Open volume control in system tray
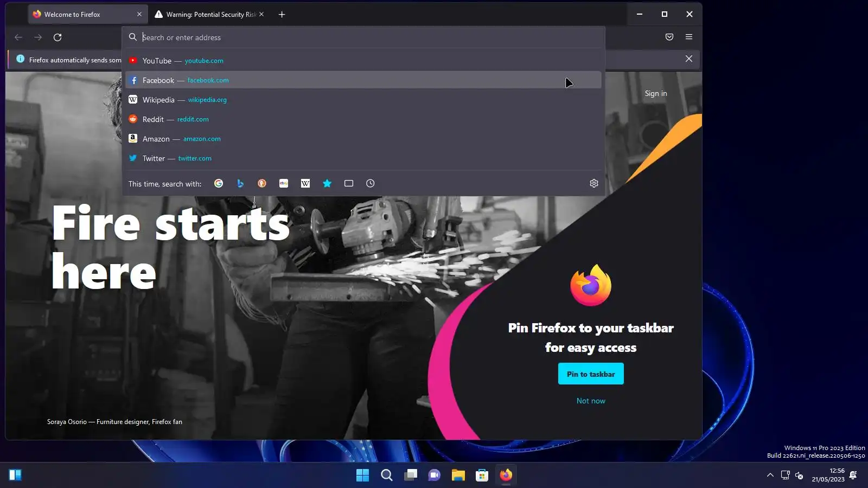This screenshot has height=488, width=868. point(799,475)
